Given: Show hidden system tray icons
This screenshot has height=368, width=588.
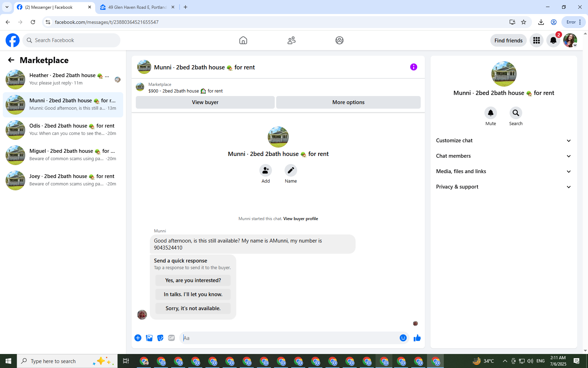Looking at the screenshot, I should coord(505,361).
